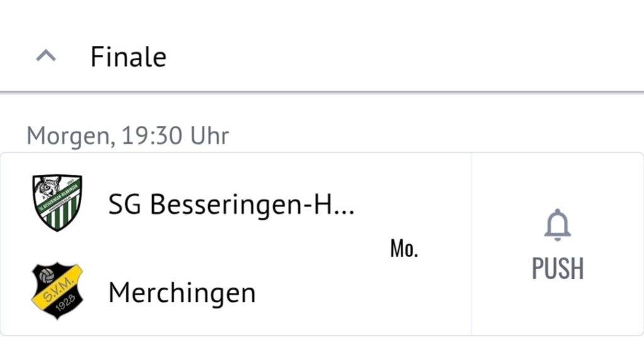Select team name SG Besseringen-H...

click(231, 205)
